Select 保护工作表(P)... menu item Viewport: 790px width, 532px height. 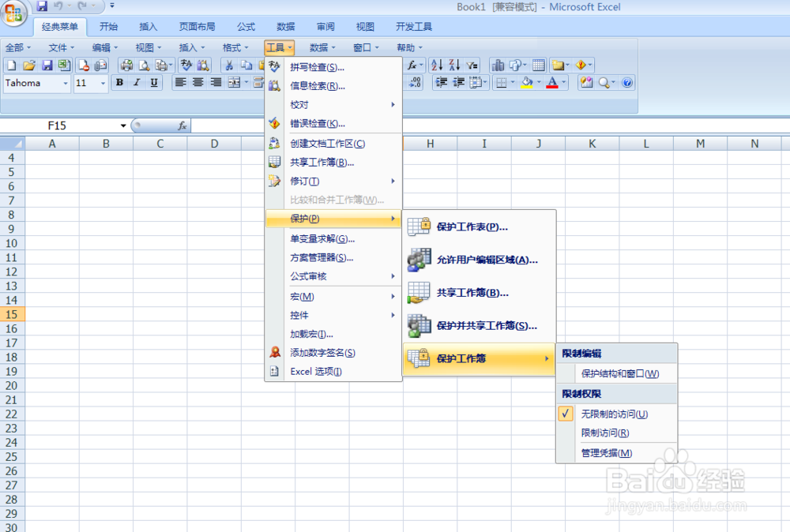[x=480, y=227]
